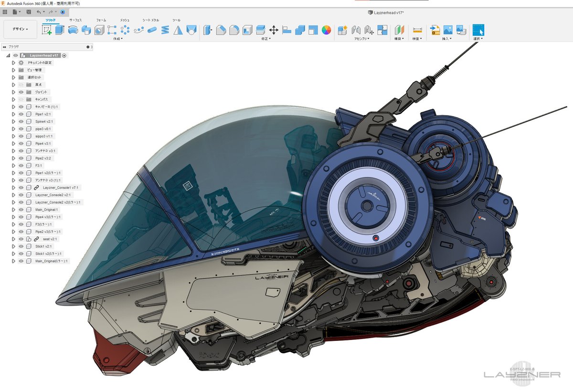This screenshot has width=573, height=392.
Task: Open the Data Panel grid icon
Action: point(5,11)
